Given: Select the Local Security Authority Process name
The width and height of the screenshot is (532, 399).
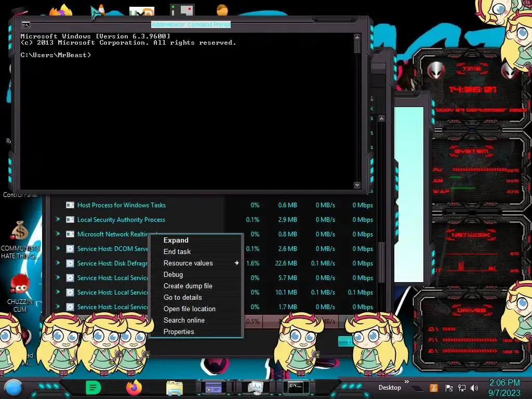Looking at the screenshot, I should [121, 220].
